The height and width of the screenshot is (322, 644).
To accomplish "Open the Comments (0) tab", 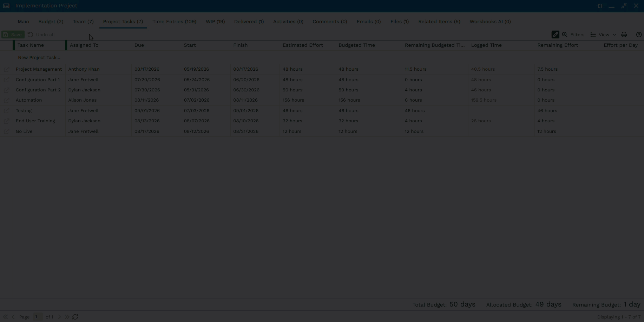I will [330, 21].
